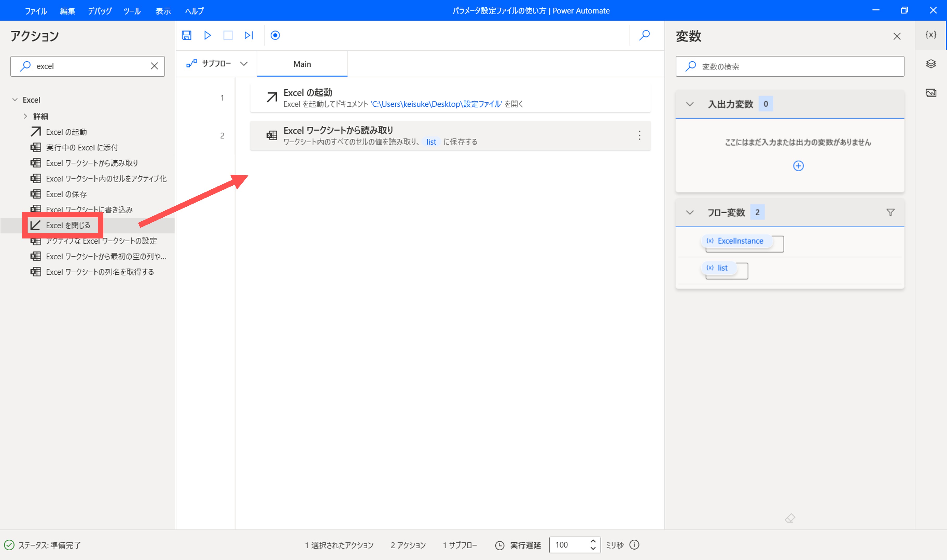Collapse the フロー変数 section

click(x=689, y=212)
